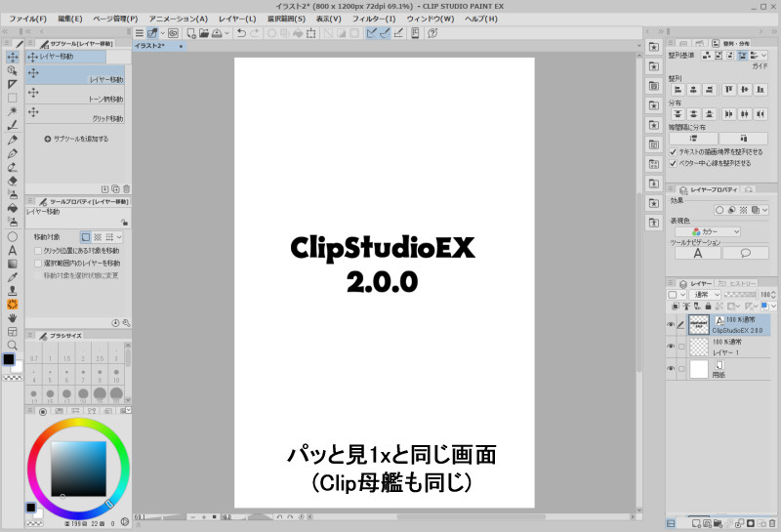
Task: Click the ClipStudioEX 2.0.0 layer thumbnail
Action: click(698, 325)
